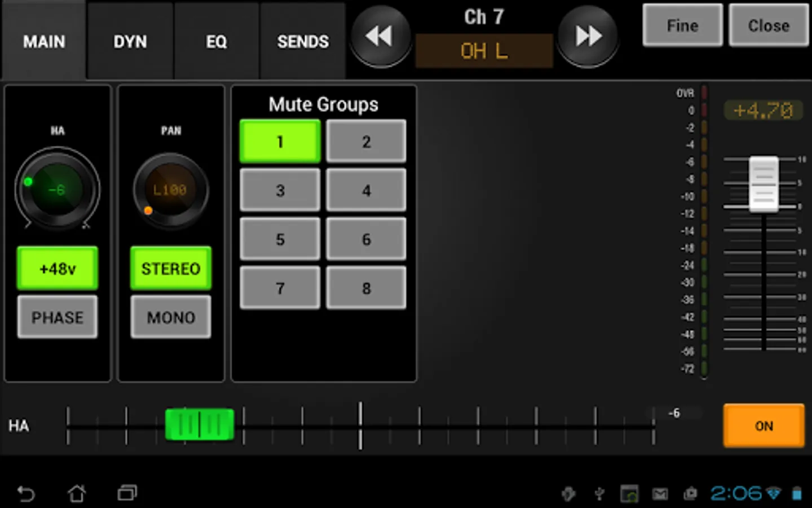Select the OH L channel name field
Viewport: 812px width, 508px height.
point(484,51)
